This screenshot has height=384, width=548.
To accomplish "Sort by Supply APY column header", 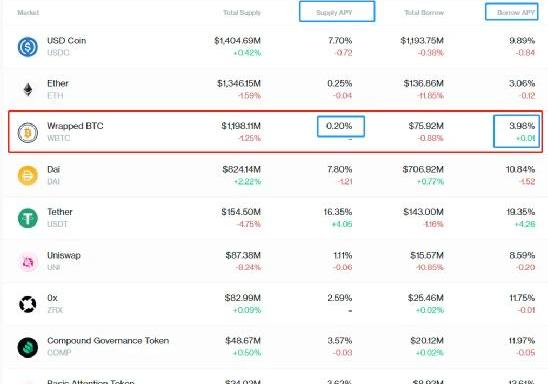I will point(334,13).
